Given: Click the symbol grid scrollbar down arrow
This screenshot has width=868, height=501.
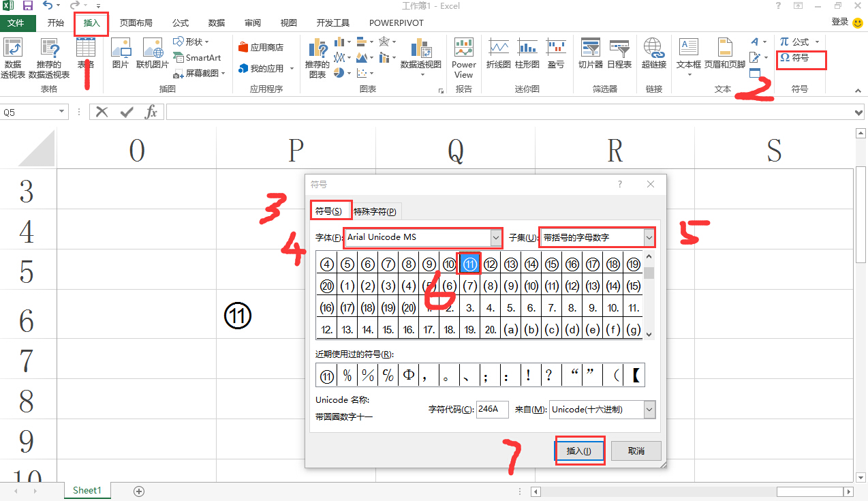Looking at the screenshot, I should tap(649, 335).
